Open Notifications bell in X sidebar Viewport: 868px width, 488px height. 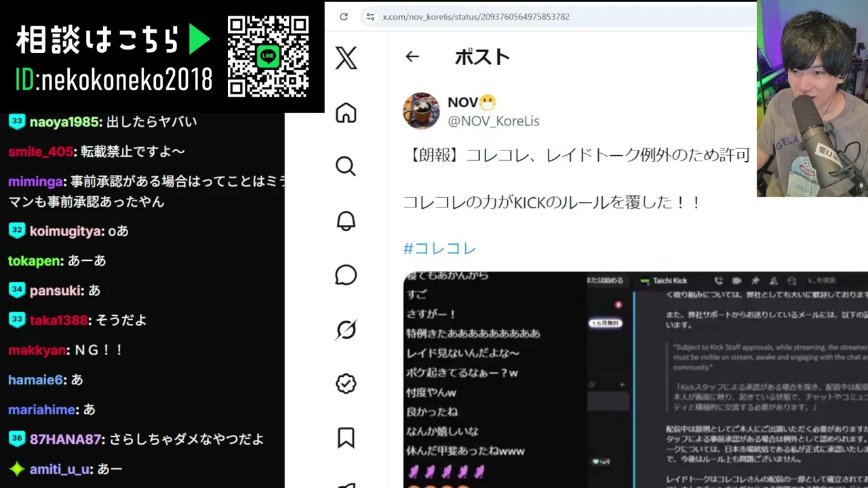(x=346, y=221)
